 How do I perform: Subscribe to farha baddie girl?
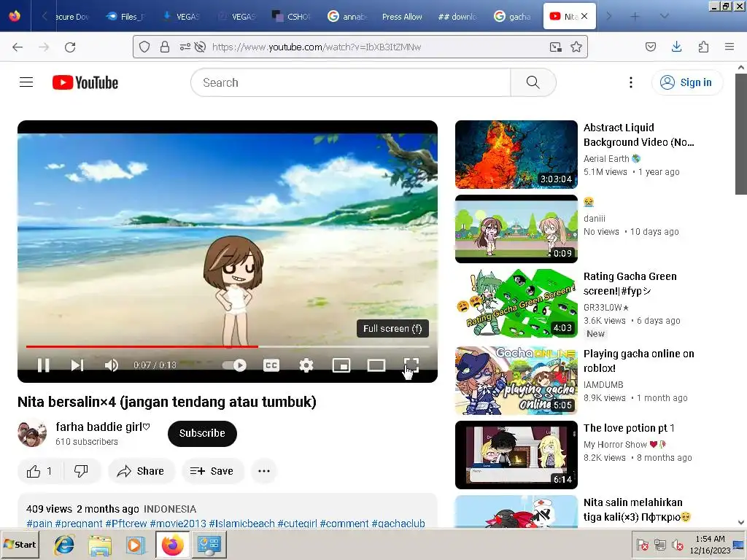pos(202,433)
